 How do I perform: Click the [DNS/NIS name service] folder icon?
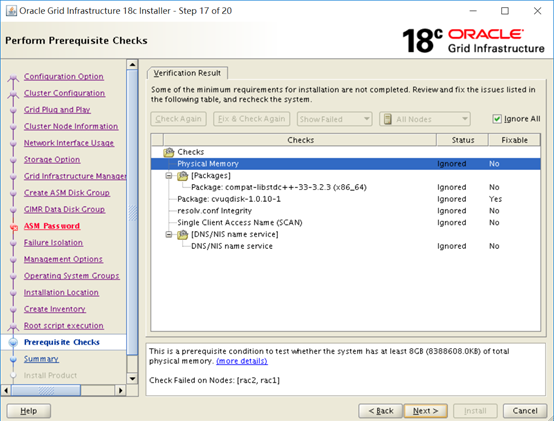click(x=182, y=235)
